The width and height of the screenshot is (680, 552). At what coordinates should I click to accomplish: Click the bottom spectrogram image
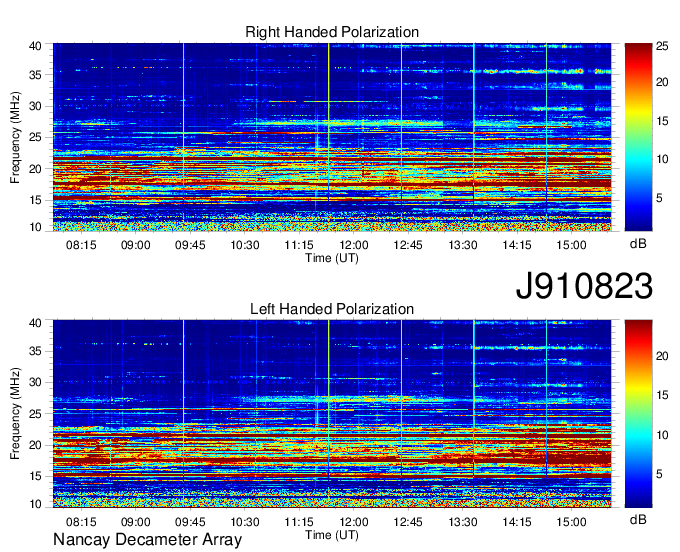332,414
